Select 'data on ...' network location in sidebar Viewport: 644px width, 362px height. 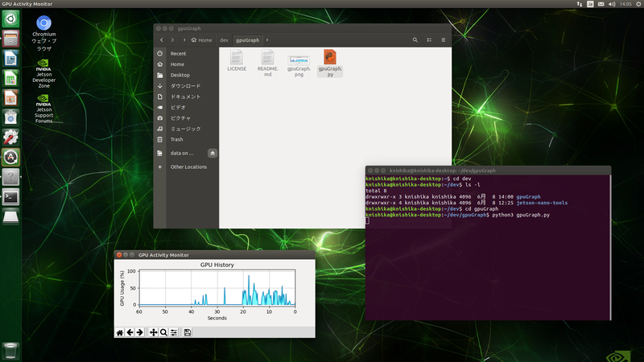[x=180, y=153]
